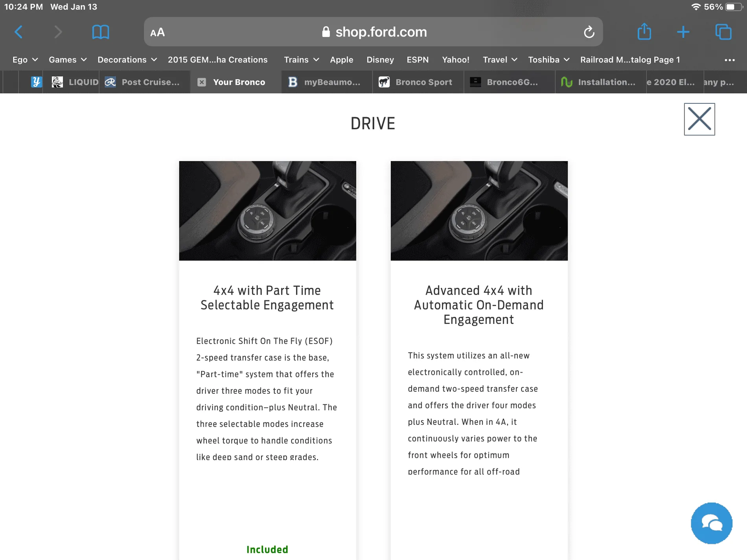Close the DRIVE overlay with X
The width and height of the screenshot is (747, 560).
(699, 119)
